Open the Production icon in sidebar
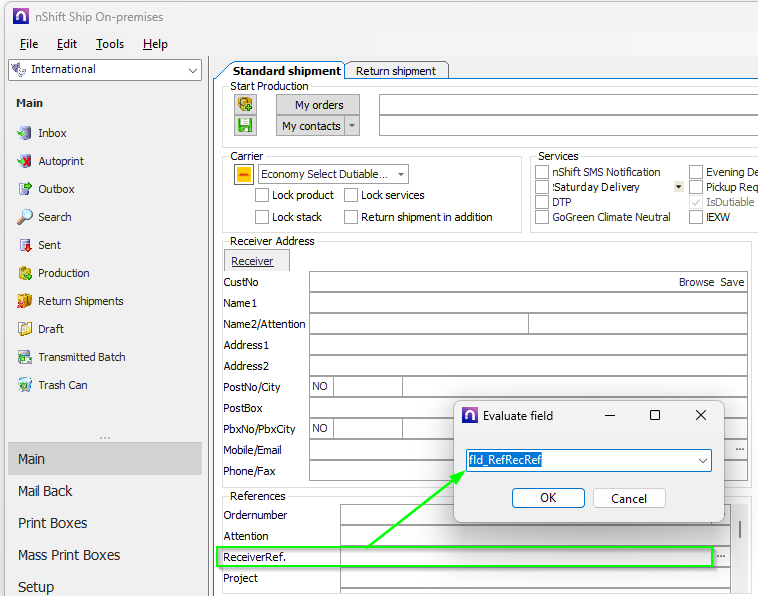Image resolution: width=758 pixels, height=596 pixels. 24,273
